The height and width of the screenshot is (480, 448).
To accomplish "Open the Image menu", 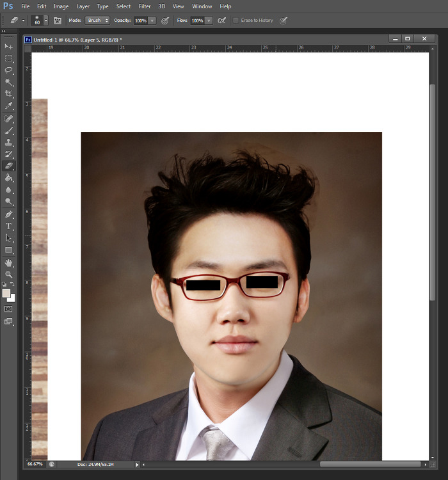I will point(61,6).
